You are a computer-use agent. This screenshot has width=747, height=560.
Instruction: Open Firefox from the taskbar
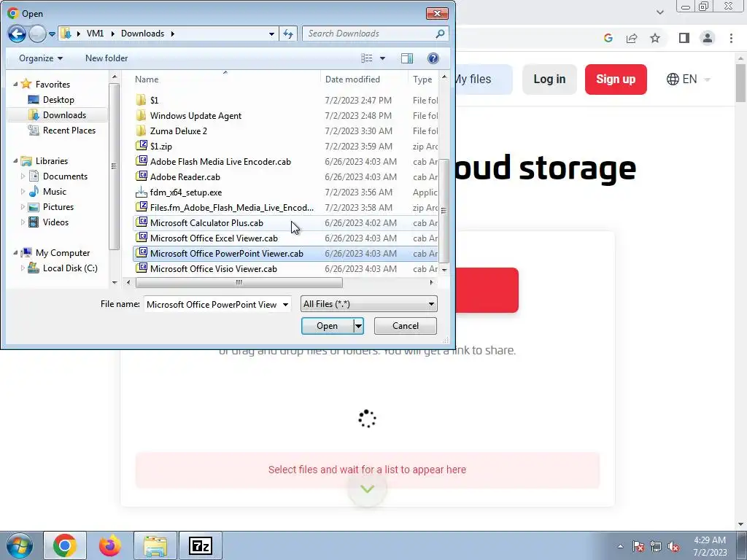pos(110,545)
